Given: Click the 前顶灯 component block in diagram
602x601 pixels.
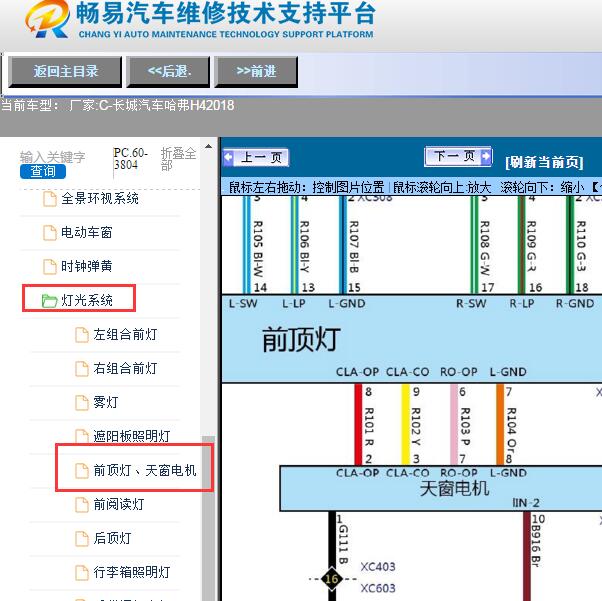Looking at the screenshot, I should (x=412, y=339).
